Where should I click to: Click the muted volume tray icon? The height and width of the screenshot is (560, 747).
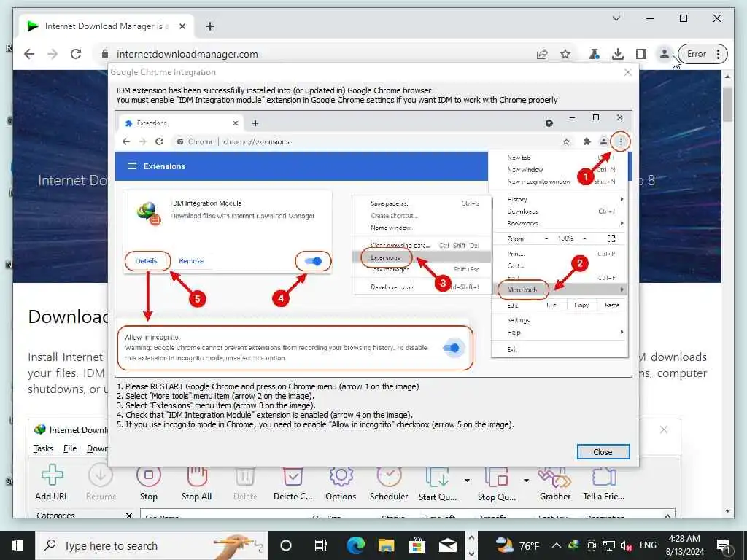(626, 545)
